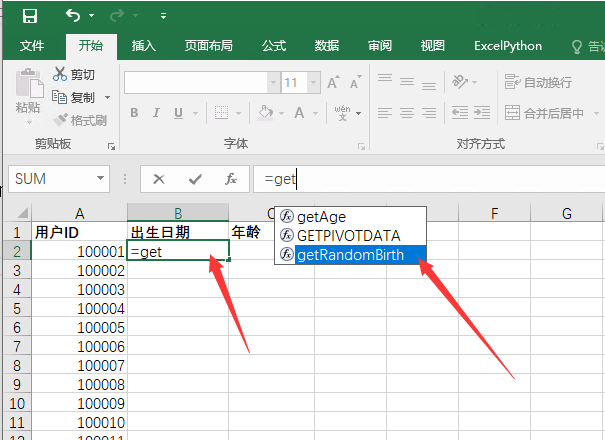Toggle Italic formatting

tap(156, 113)
